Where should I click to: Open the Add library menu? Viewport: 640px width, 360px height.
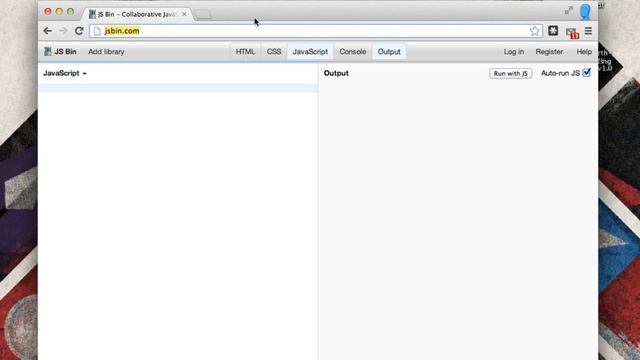[106, 52]
